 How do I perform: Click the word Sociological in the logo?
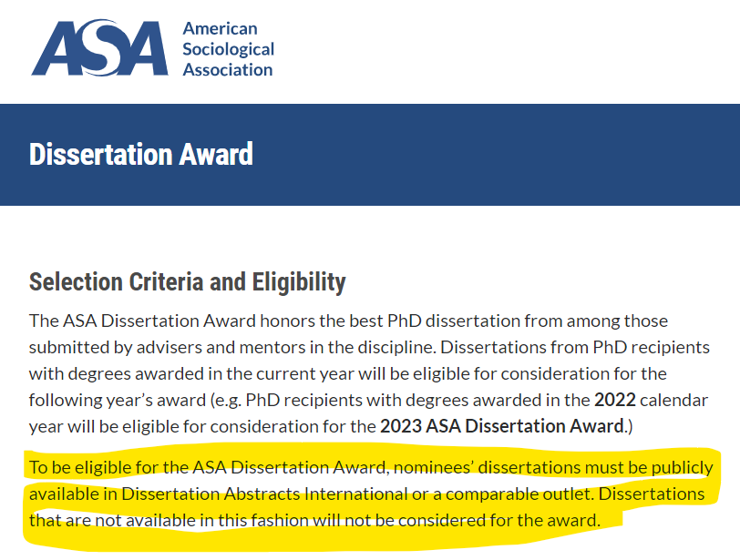pyautogui.click(x=229, y=49)
